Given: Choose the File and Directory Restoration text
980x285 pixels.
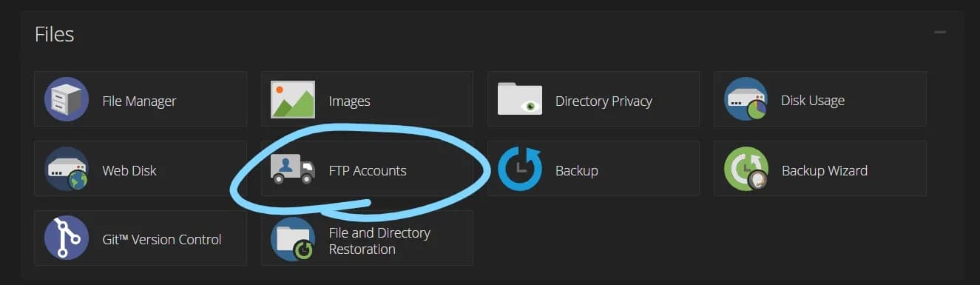Looking at the screenshot, I should pos(379,241).
